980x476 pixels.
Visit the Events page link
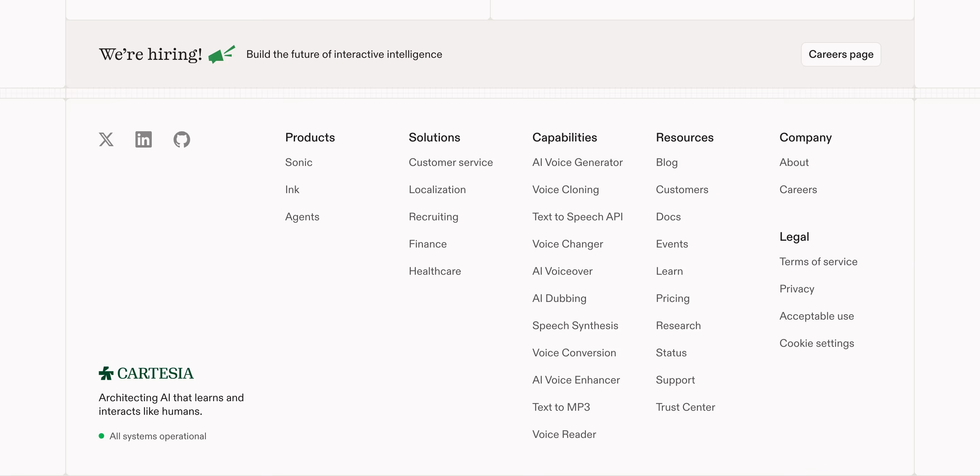click(x=672, y=244)
